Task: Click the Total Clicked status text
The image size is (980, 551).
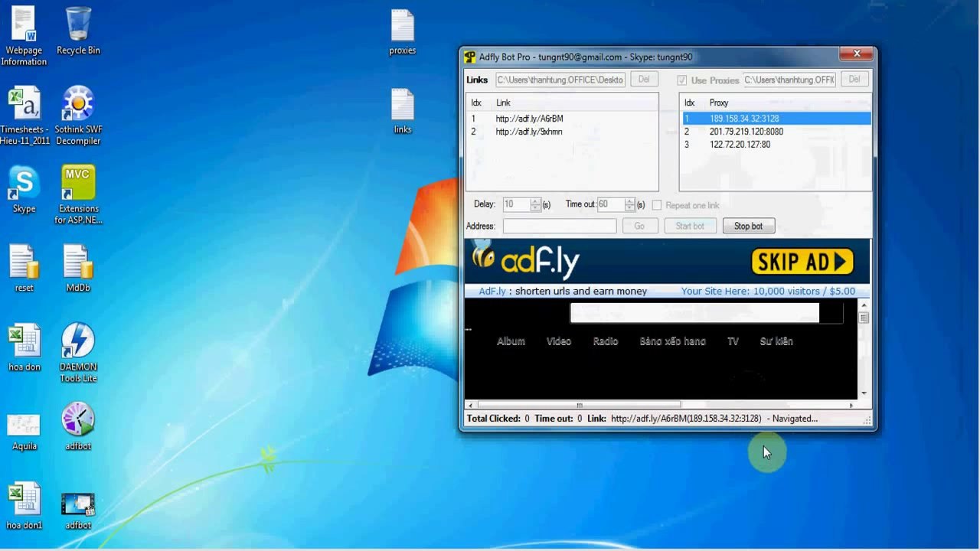Action: coord(498,419)
